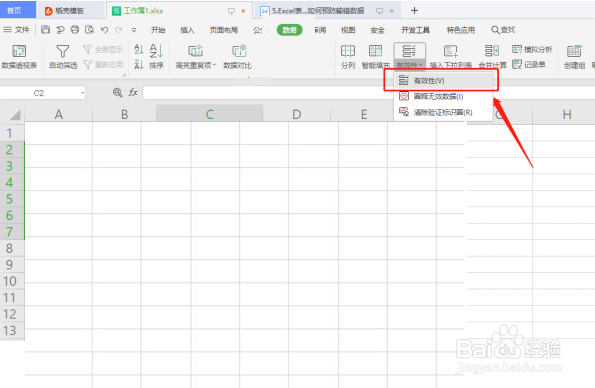Screen dimensions: 595x388
Task: Select column C header
Action: (209, 114)
